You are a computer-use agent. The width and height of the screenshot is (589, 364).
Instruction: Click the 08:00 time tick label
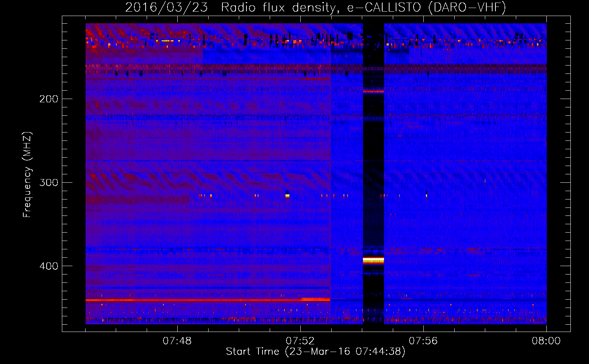[546, 341]
